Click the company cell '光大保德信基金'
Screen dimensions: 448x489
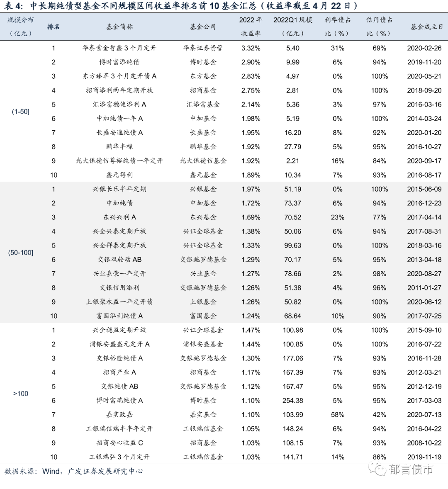(x=203, y=161)
